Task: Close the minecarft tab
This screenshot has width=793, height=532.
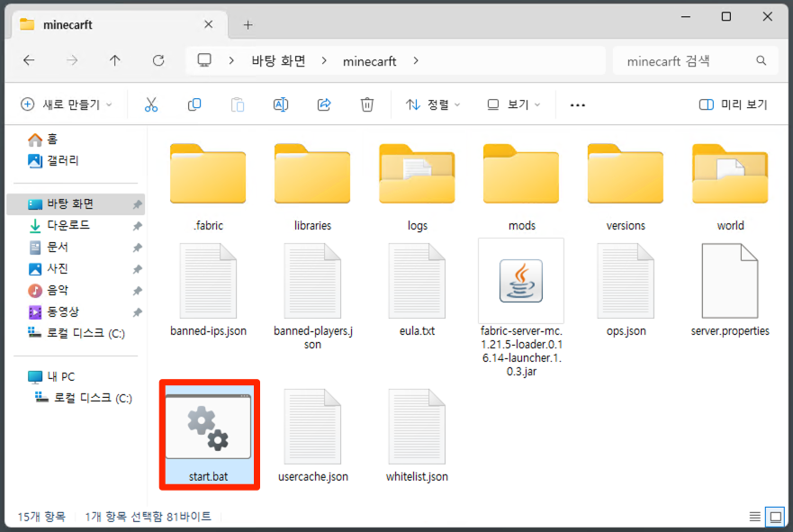Action: [208, 24]
